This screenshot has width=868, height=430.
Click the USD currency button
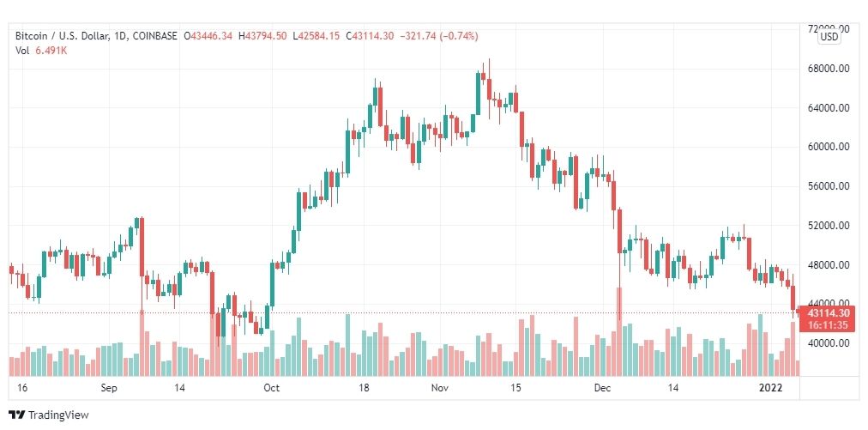pos(829,37)
